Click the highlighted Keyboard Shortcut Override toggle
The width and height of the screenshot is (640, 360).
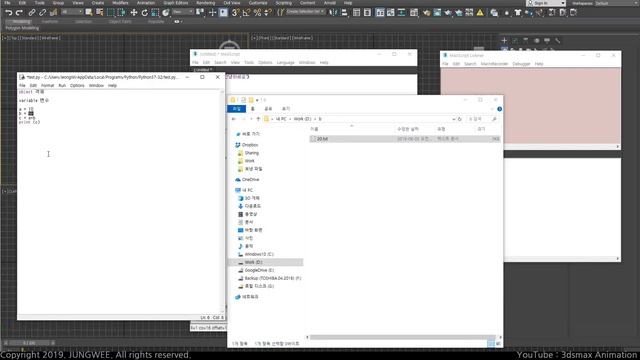click(x=223, y=13)
